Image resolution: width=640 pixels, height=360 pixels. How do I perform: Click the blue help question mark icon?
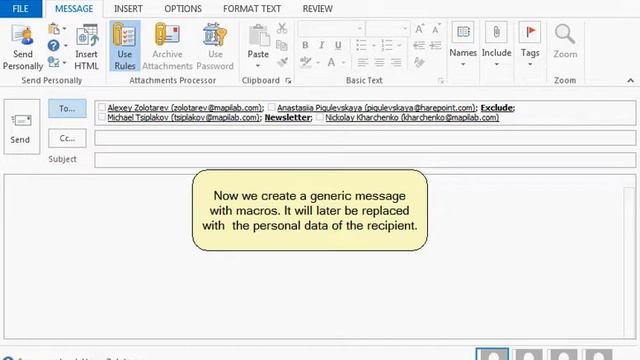[53, 45]
